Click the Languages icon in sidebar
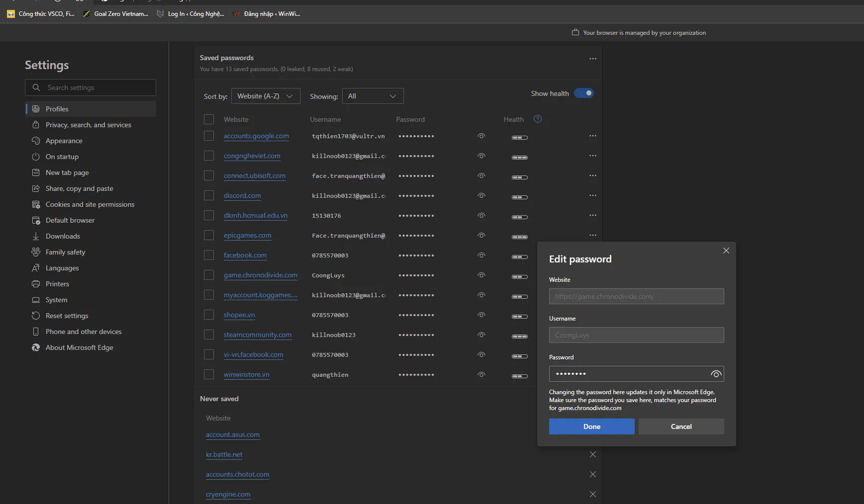 pos(36,268)
